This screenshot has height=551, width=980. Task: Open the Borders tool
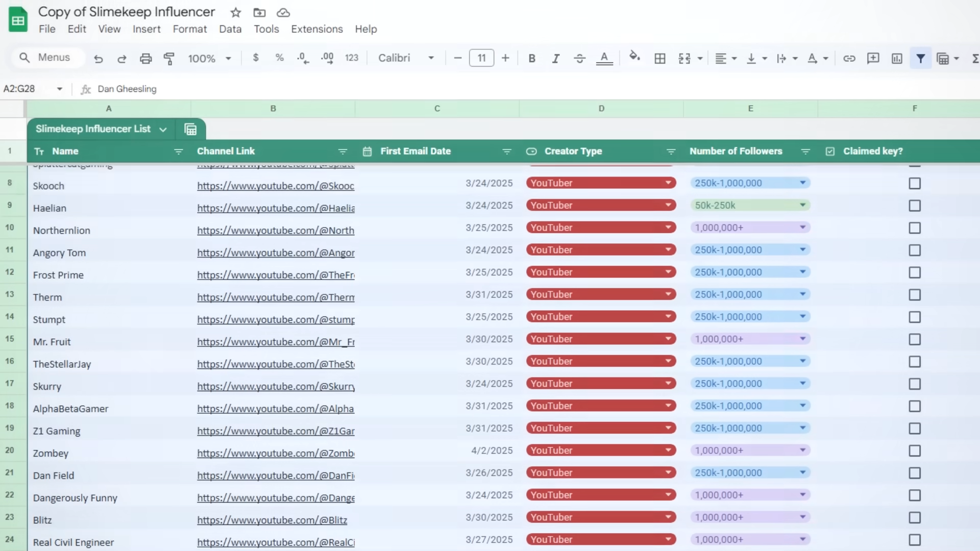(660, 59)
